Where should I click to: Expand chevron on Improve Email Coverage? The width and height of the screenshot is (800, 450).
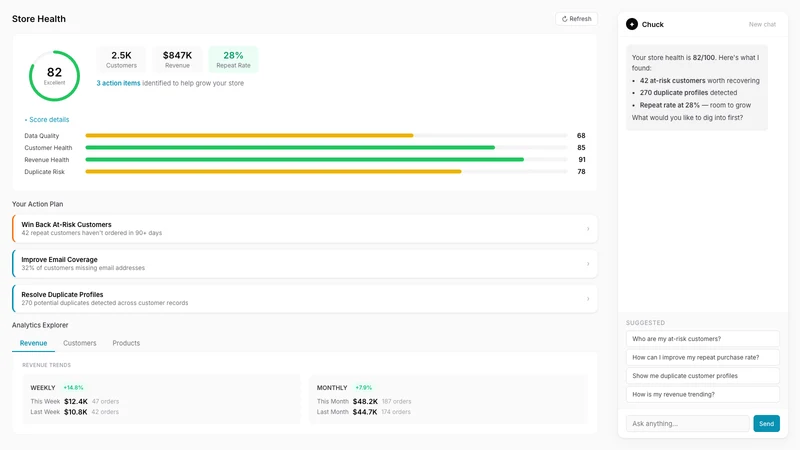tap(588, 264)
